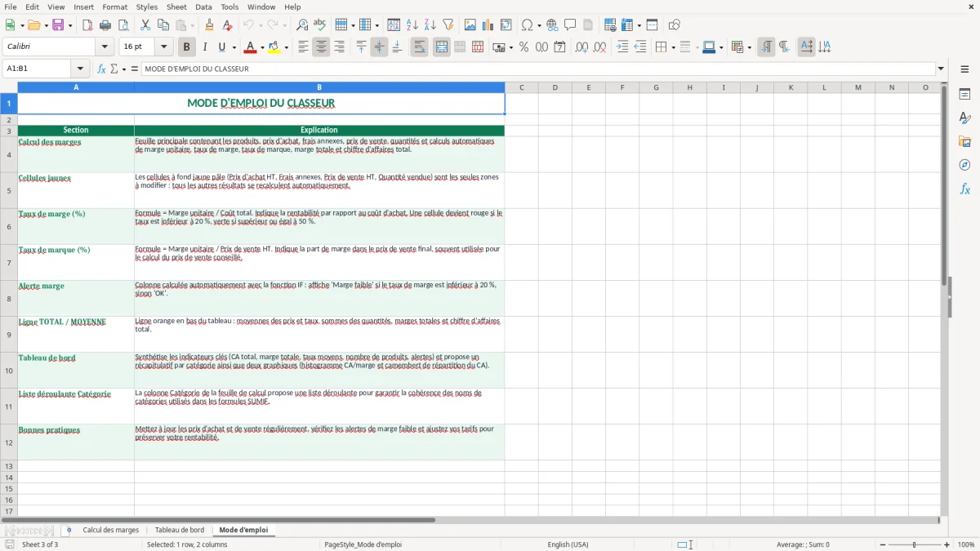
Task: Sort descending Z to A
Action: tap(430, 25)
